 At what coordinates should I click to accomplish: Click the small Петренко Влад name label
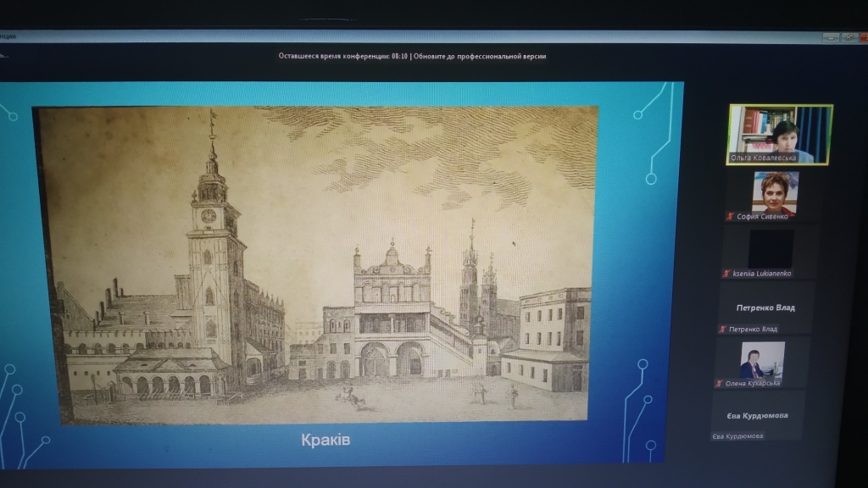[x=753, y=330]
